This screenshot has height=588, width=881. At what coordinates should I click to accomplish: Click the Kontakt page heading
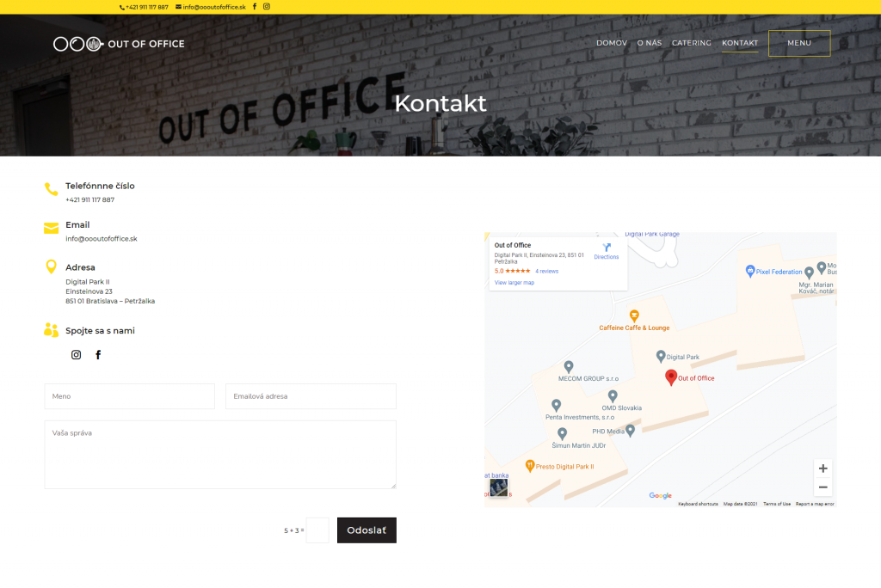[x=440, y=103]
